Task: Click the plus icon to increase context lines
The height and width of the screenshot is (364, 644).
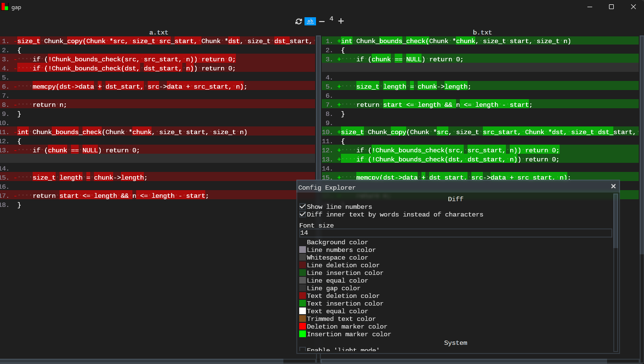Action: tap(341, 21)
